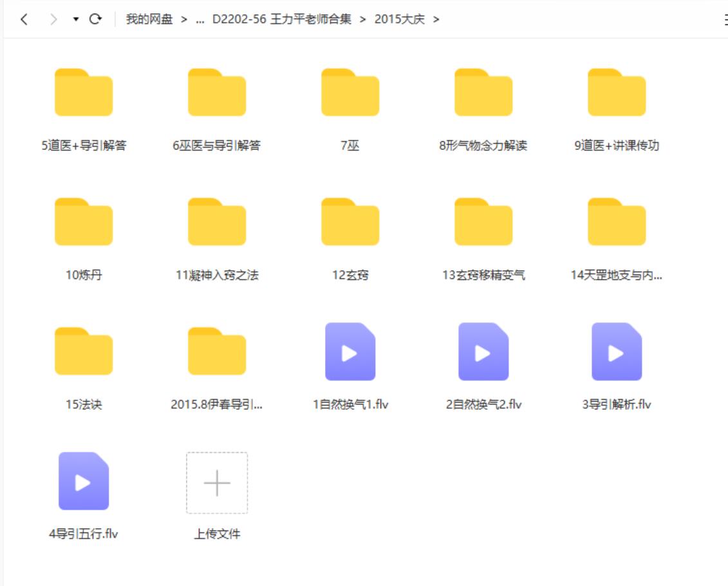
Task: Open the folder 10炼丹
Action: point(83,222)
